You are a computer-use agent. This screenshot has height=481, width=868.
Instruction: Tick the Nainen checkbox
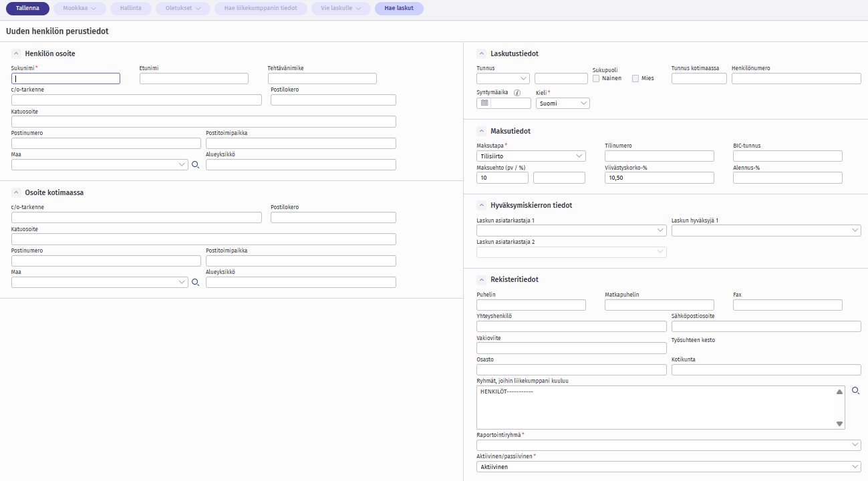pos(596,78)
